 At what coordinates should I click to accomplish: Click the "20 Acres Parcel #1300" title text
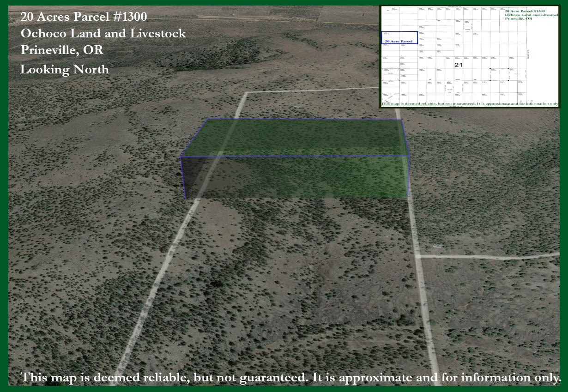click(x=84, y=17)
